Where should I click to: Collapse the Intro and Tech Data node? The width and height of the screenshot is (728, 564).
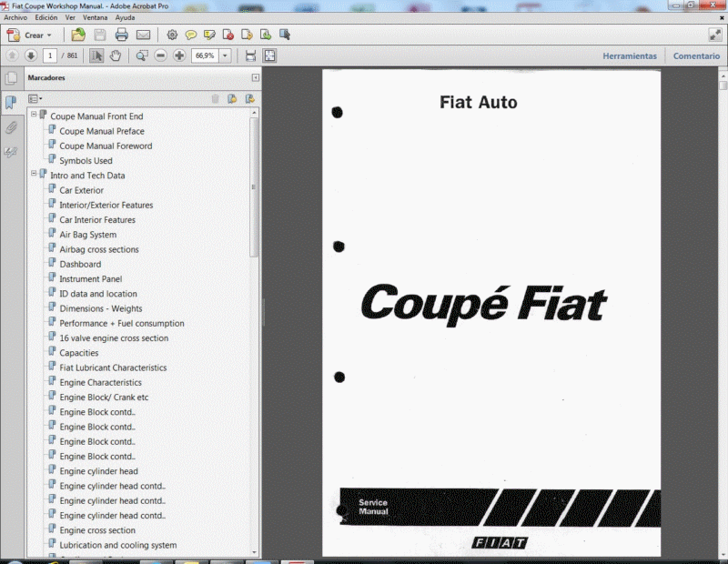tap(34, 173)
